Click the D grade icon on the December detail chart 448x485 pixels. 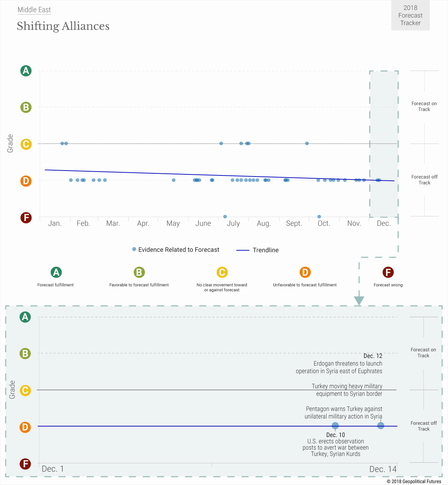[x=25, y=427]
